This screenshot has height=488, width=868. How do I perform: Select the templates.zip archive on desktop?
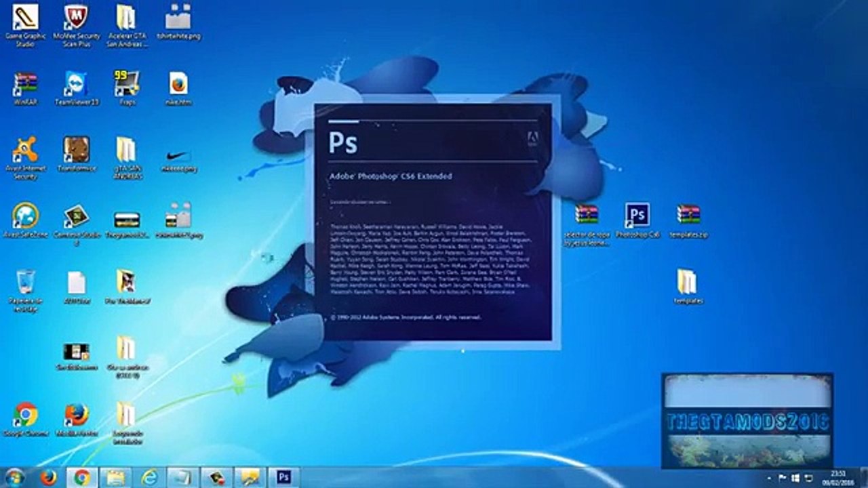coord(688,221)
